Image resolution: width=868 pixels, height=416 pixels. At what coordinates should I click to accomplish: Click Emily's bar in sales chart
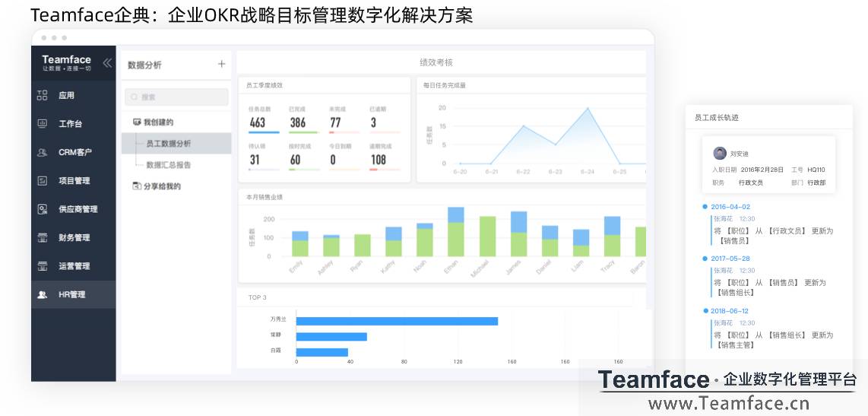tap(300, 243)
